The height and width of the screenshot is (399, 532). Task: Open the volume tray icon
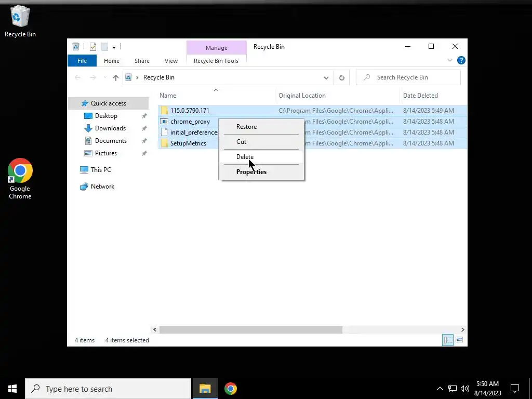(465, 389)
